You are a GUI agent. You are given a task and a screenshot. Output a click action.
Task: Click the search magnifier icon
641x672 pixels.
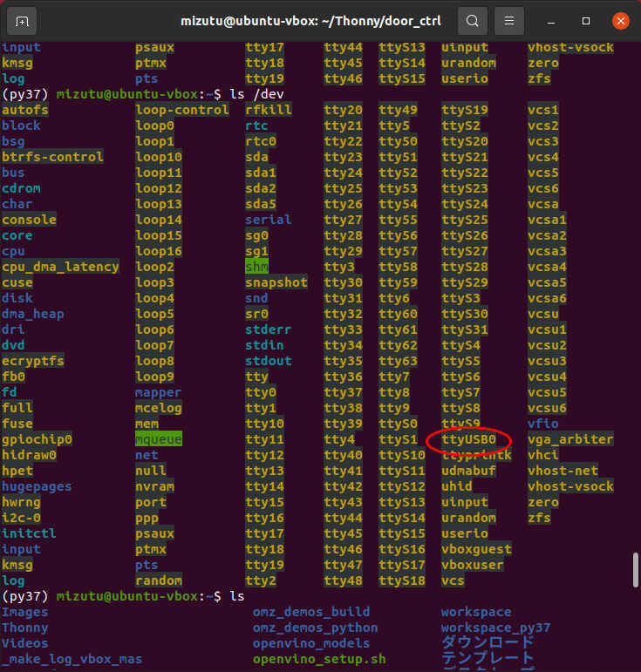tap(472, 20)
